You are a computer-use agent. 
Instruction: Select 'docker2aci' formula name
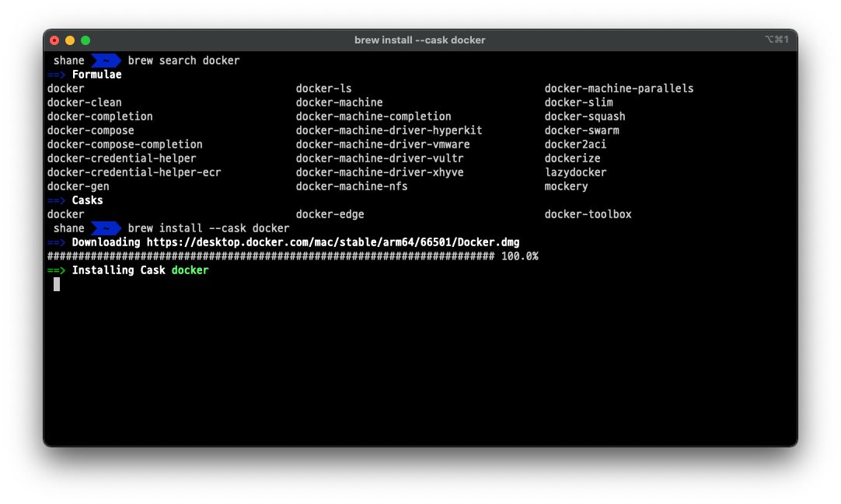(x=575, y=144)
